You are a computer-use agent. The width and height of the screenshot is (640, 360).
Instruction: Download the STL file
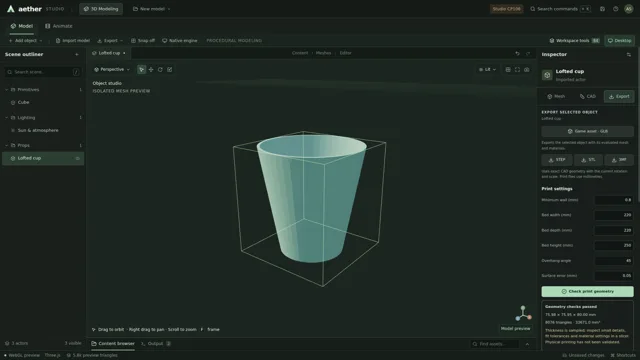pyautogui.click(x=588, y=160)
